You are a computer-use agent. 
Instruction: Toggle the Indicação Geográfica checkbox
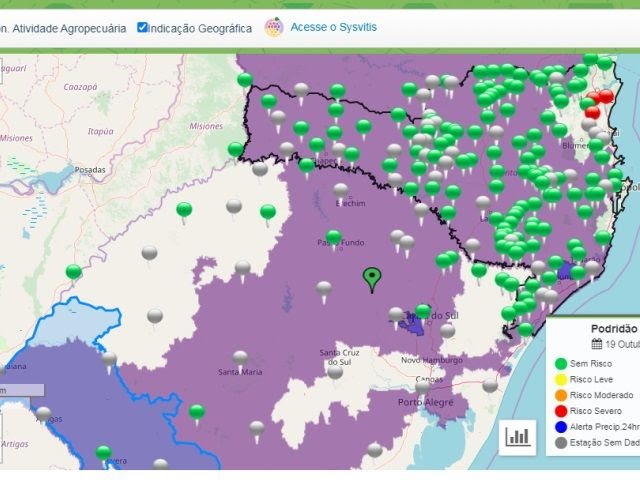[x=143, y=27]
